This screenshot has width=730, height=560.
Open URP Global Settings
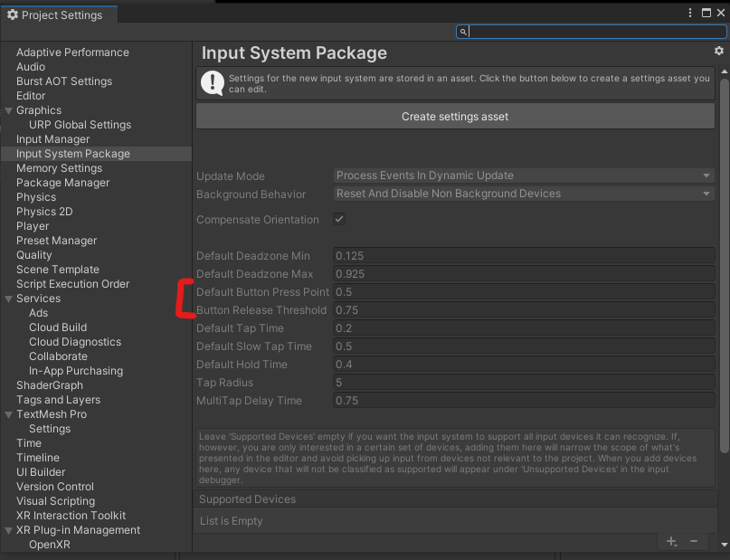[81, 124]
